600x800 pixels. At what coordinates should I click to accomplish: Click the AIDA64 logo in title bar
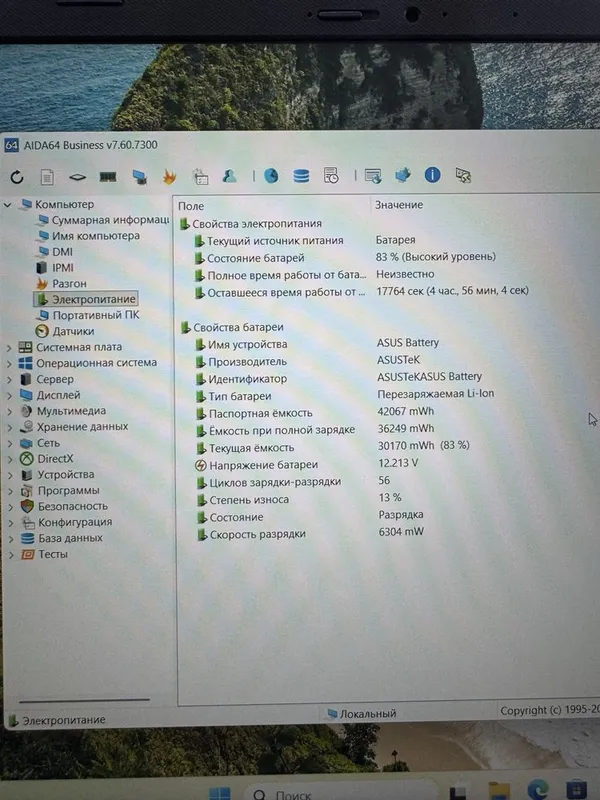tap(11, 145)
